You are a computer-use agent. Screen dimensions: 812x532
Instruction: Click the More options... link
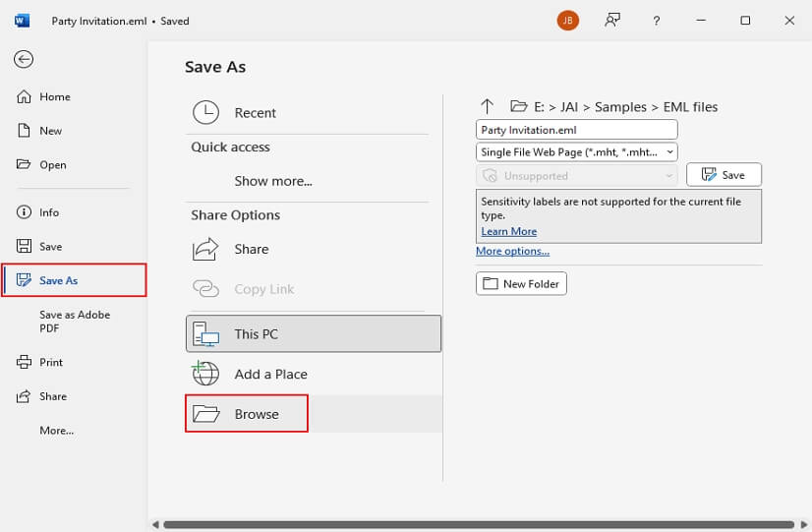(x=512, y=251)
